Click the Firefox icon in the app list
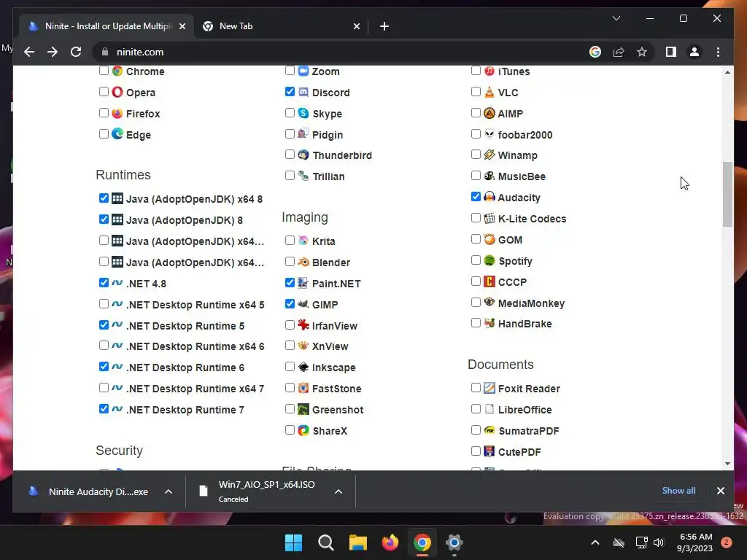747x560 pixels. click(117, 113)
